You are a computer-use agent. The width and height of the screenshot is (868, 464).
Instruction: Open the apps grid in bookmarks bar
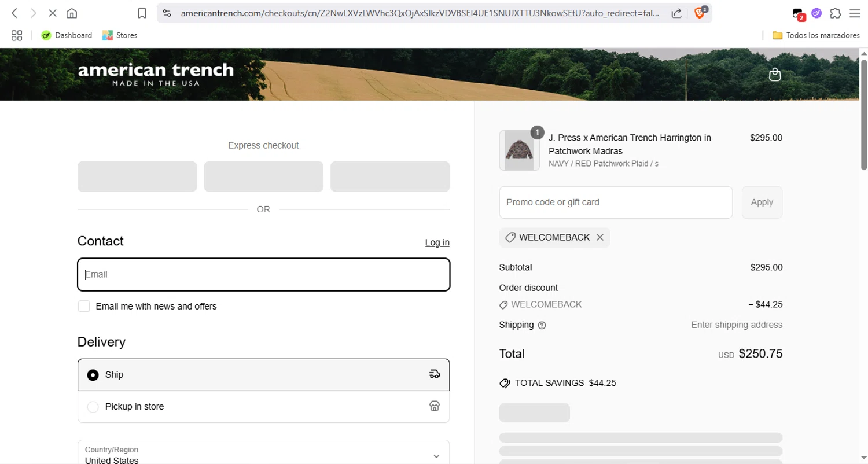17,35
